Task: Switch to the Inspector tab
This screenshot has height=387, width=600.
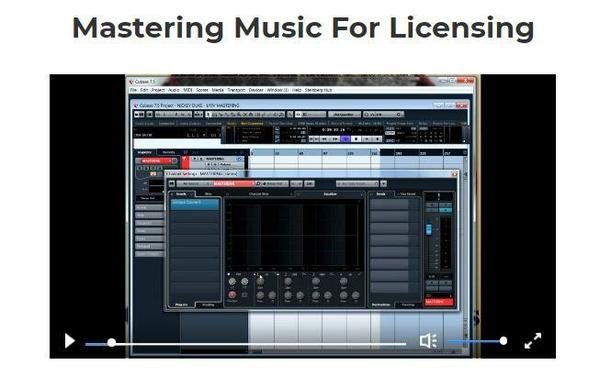Action: (x=145, y=152)
